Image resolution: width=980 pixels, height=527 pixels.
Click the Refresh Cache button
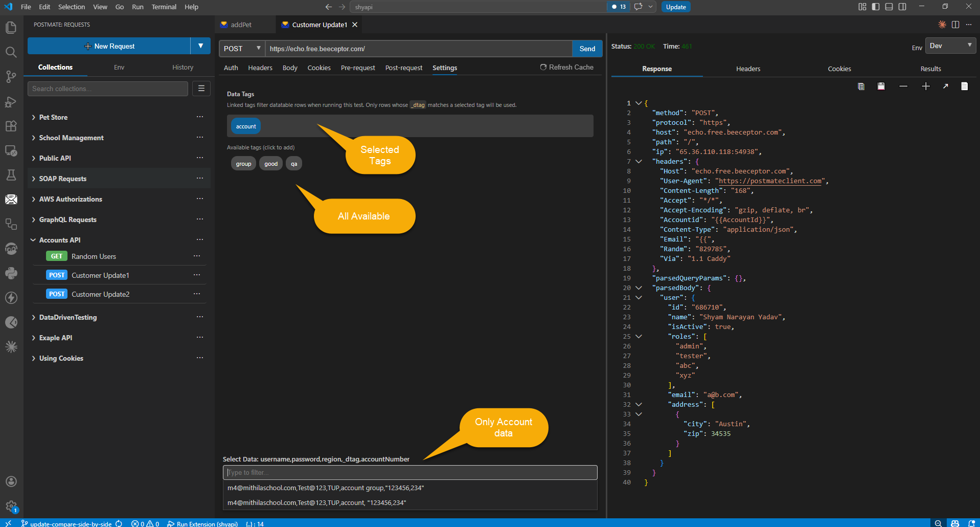[567, 67]
